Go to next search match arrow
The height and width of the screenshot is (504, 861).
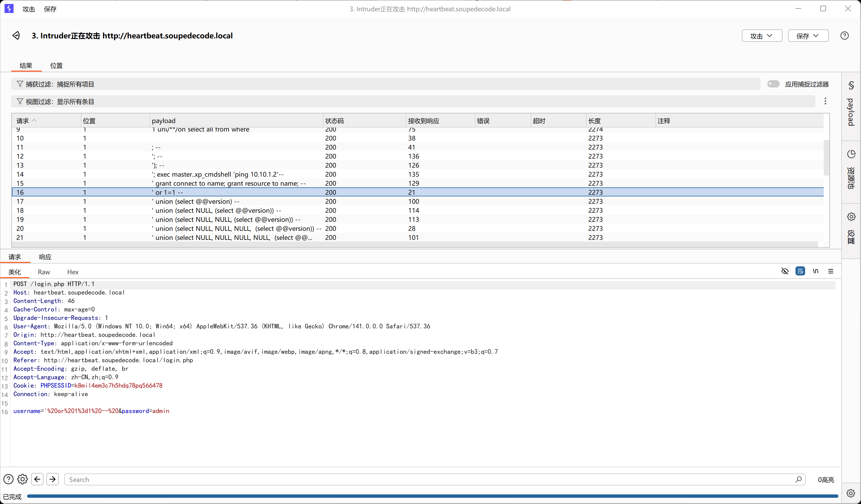click(x=53, y=479)
